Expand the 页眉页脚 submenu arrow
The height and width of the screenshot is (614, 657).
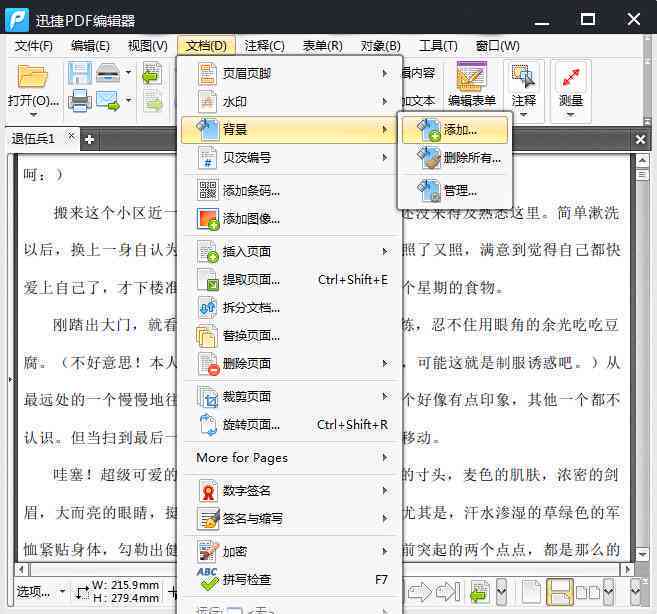click(385, 73)
